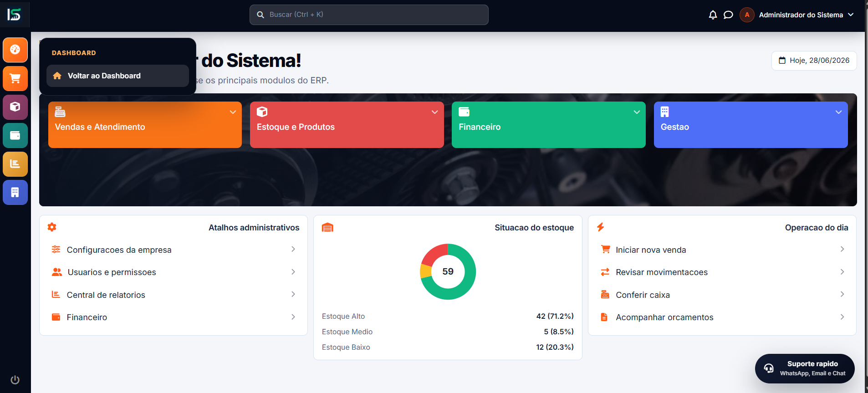Screen dimensions: 868x393
Task: Click the headset icon in Suporte rapido
Action: pyautogui.click(x=769, y=368)
